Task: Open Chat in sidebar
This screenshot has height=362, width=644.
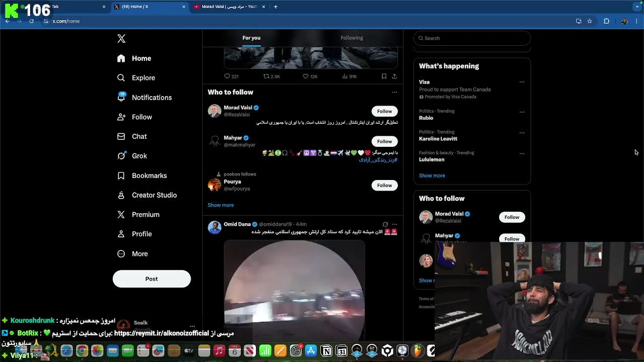Action: click(132, 137)
